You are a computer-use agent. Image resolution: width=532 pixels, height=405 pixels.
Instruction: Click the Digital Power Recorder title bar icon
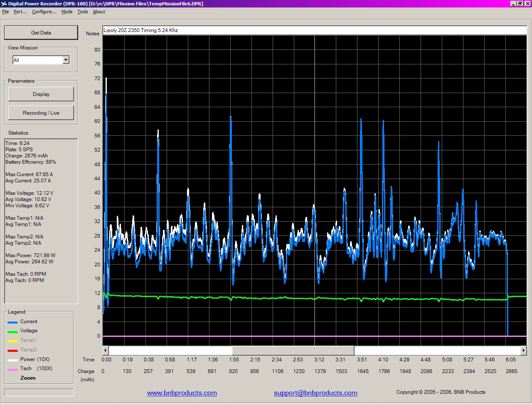pyautogui.click(x=4, y=4)
